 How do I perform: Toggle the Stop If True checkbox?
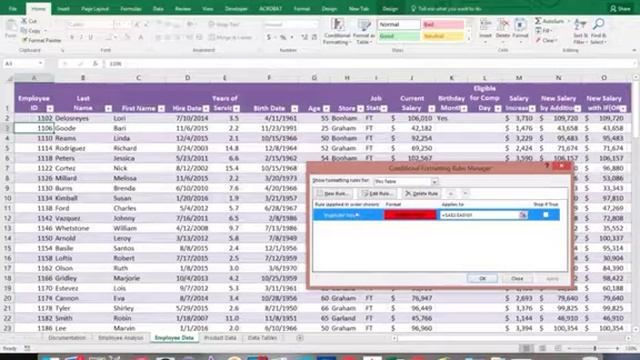546,215
